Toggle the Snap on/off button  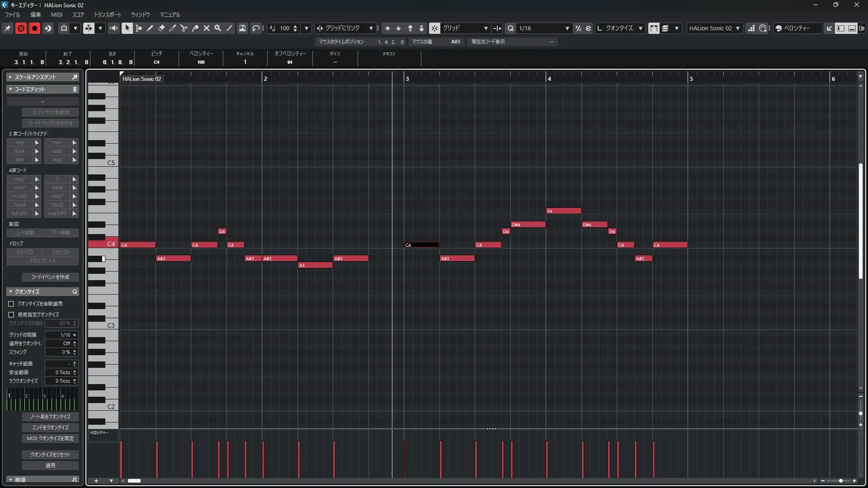434,28
